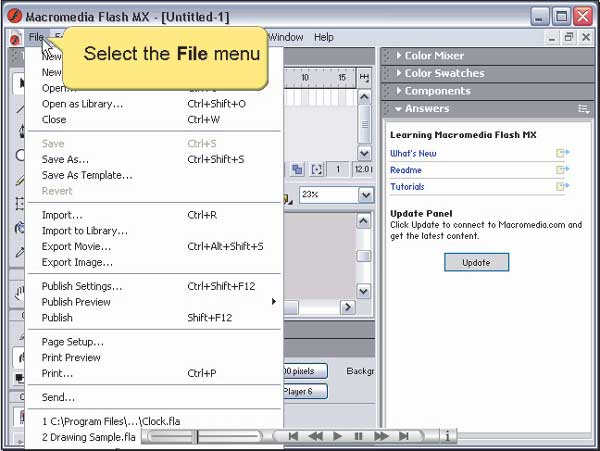
Task: Open the Tutorials link
Action: point(407,186)
